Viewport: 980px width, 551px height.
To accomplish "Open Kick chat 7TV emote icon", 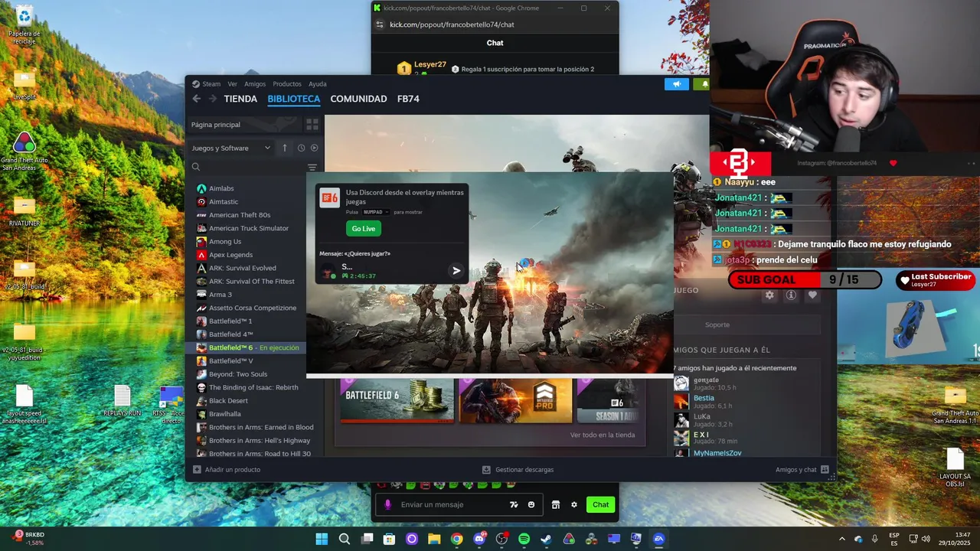I will (x=514, y=504).
